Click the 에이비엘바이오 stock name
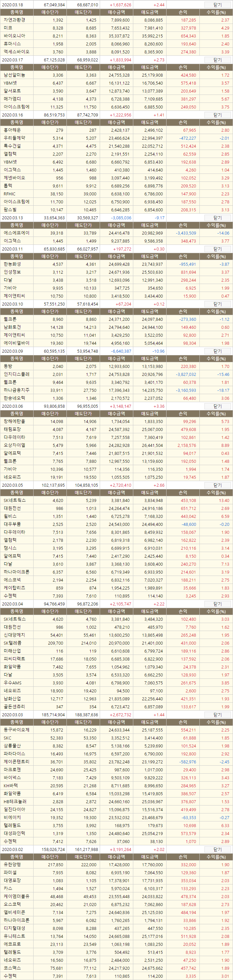233x980 pixels. [x=16, y=343]
